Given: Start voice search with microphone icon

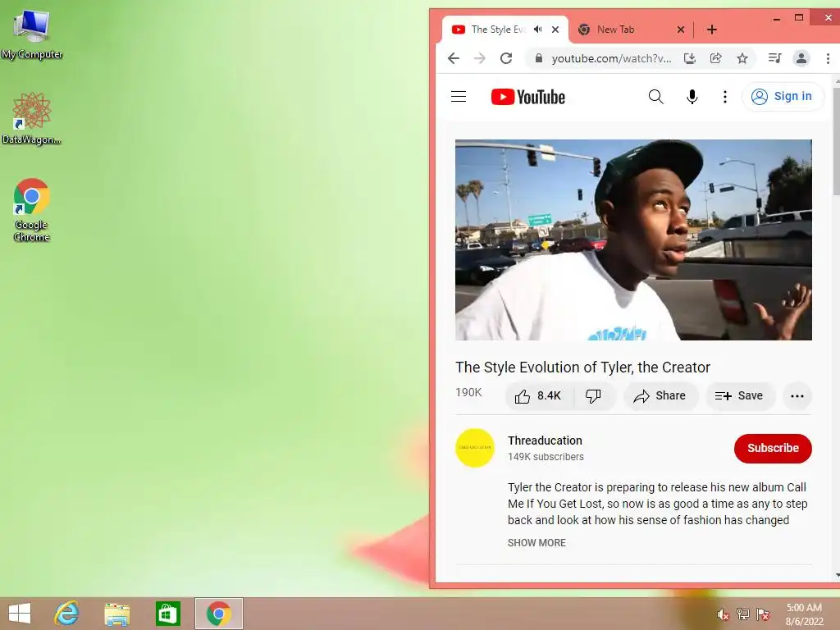Looking at the screenshot, I should click(692, 97).
